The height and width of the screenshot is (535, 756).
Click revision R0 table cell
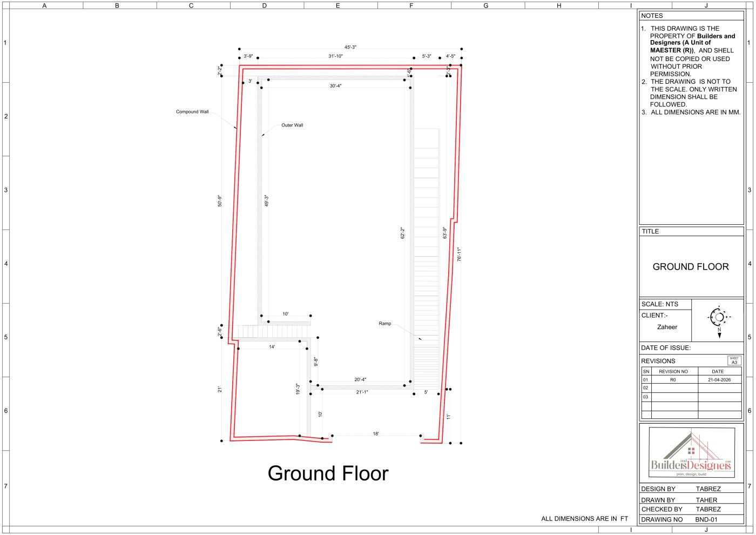coord(673,380)
